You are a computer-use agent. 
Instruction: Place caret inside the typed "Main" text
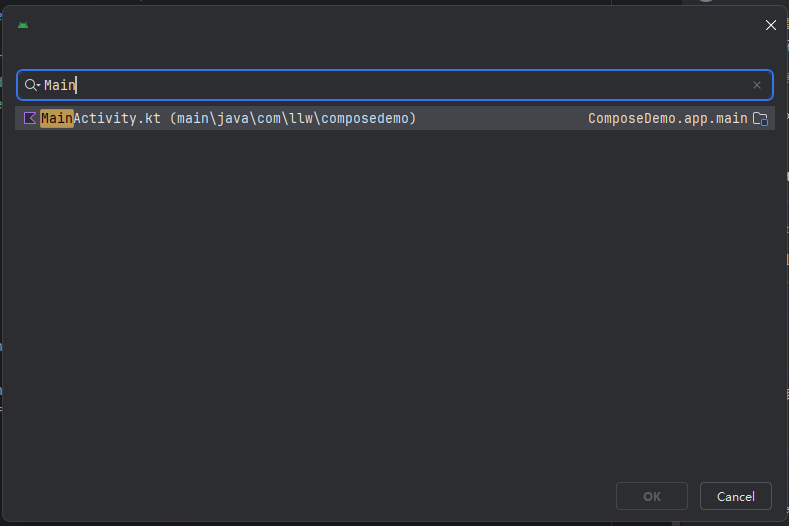(59, 85)
